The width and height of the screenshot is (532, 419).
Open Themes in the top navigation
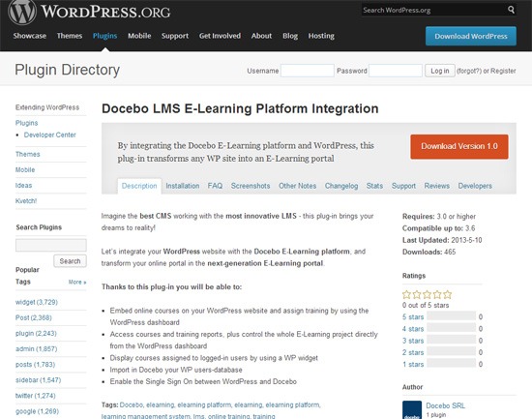(x=70, y=36)
